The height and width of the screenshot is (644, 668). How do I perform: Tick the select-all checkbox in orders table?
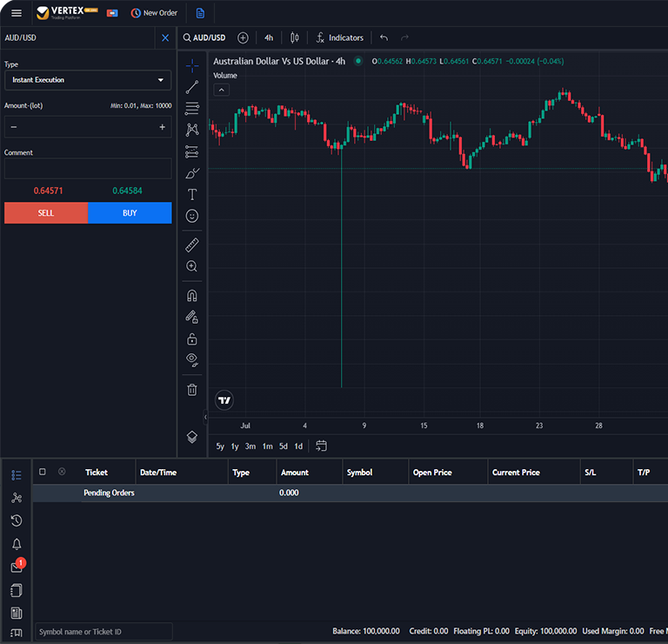point(42,472)
